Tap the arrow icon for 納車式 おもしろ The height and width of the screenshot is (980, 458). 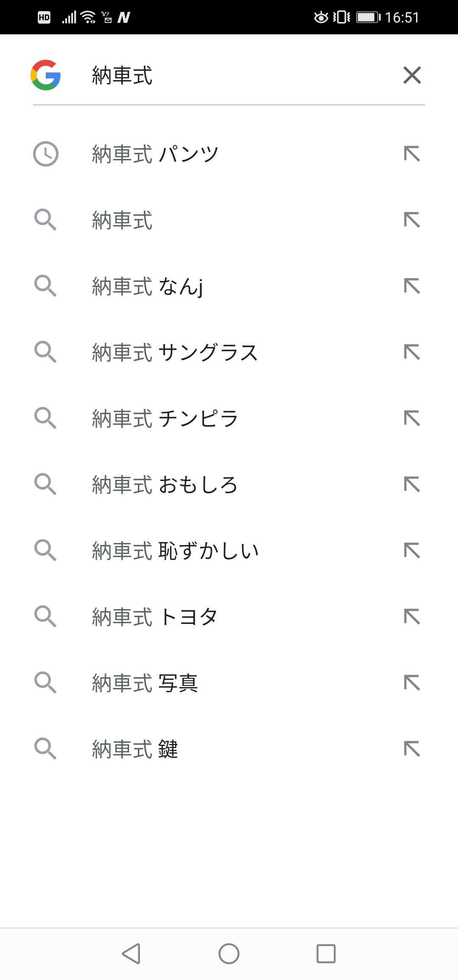pos(412,484)
